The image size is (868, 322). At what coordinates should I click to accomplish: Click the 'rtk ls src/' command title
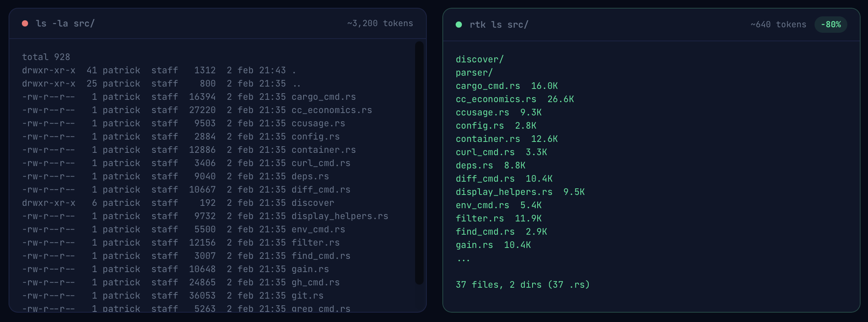[499, 25]
